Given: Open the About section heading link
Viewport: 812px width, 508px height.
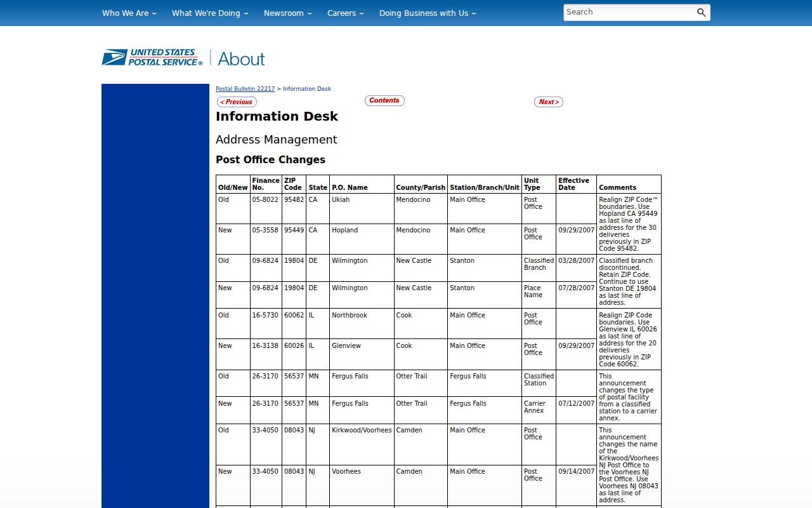Looking at the screenshot, I should click(241, 59).
